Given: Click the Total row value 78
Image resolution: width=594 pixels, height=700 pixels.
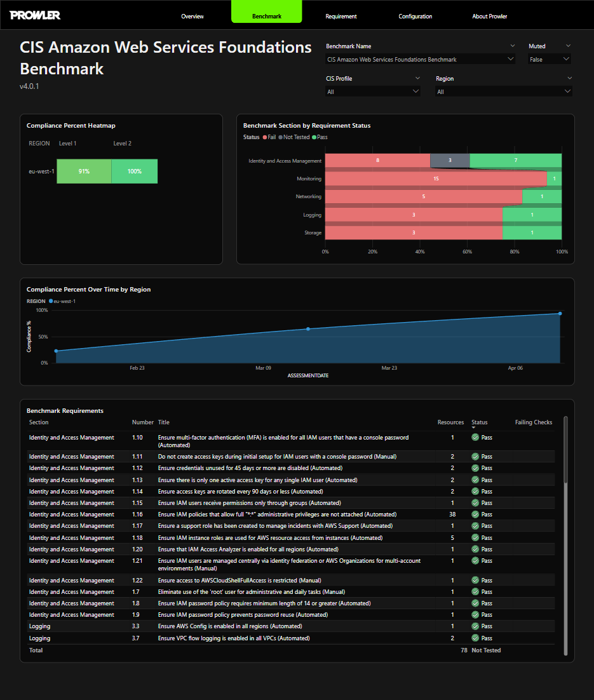Looking at the screenshot, I should (464, 650).
